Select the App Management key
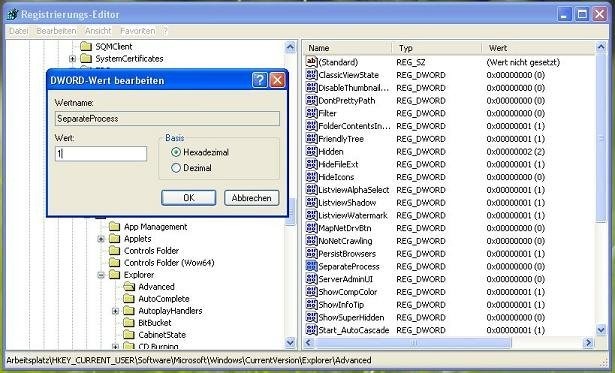This screenshot has width=615, height=373. pyautogui.click(x=155, y=227)
